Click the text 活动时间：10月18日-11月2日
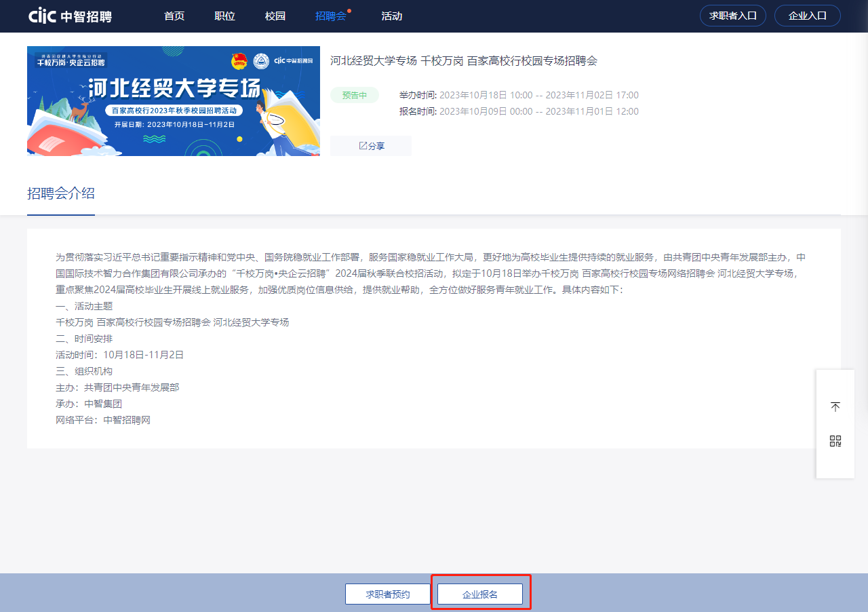 pos(120,355)
